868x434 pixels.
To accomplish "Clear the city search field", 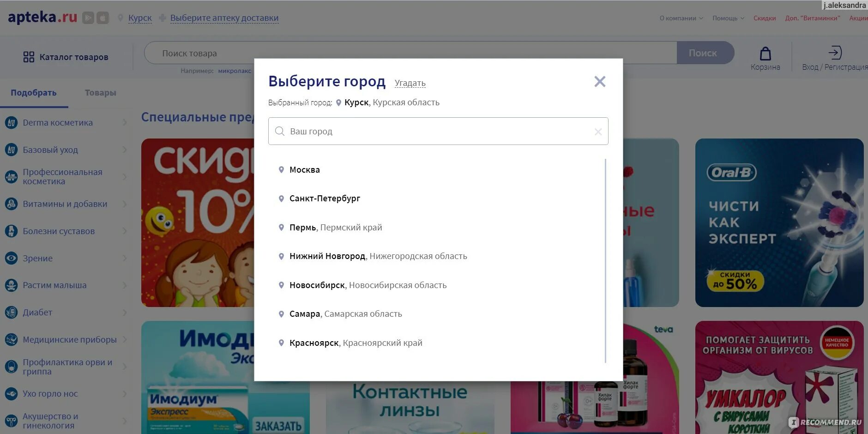I will (598, 132).
